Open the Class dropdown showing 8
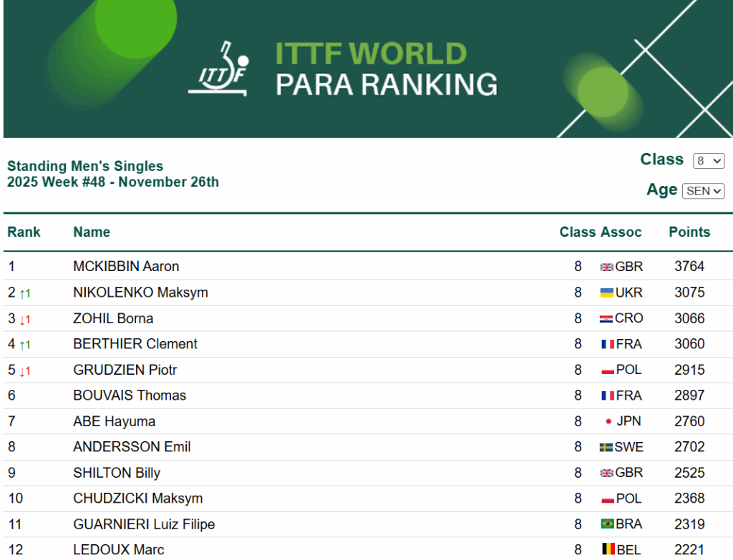 [x=708, y=161]
